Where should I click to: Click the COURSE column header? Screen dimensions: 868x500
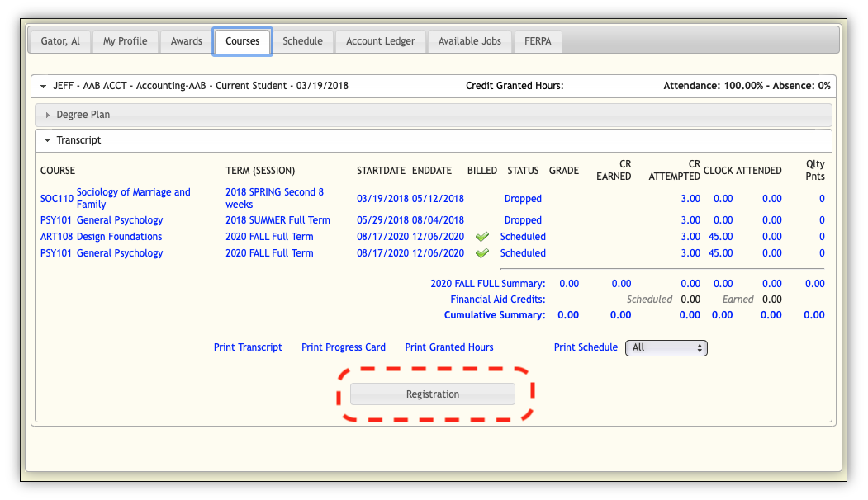58,171
